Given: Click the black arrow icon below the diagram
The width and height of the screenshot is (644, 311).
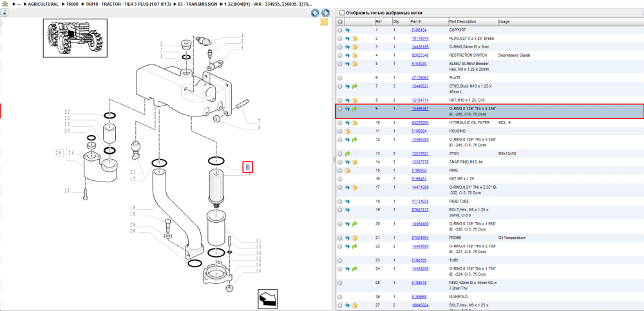Looking at the screenshot, I should 269,299.
